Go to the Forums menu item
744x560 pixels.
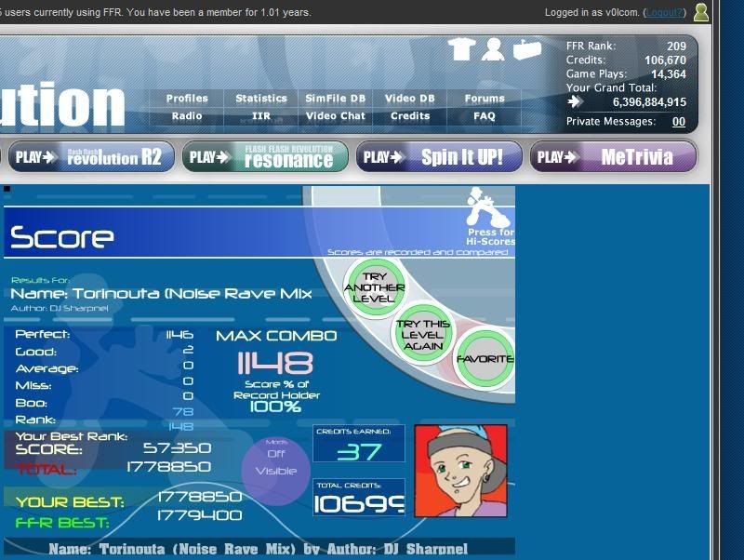[485, 99]
